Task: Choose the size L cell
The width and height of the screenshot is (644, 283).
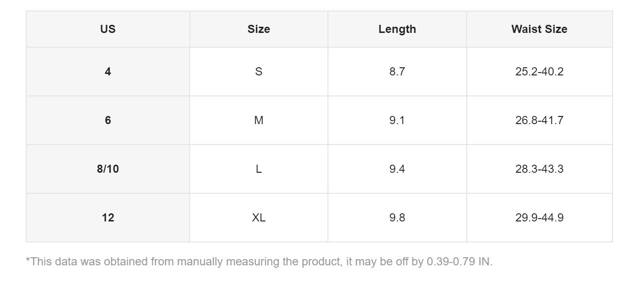Action: click(258, 169)
